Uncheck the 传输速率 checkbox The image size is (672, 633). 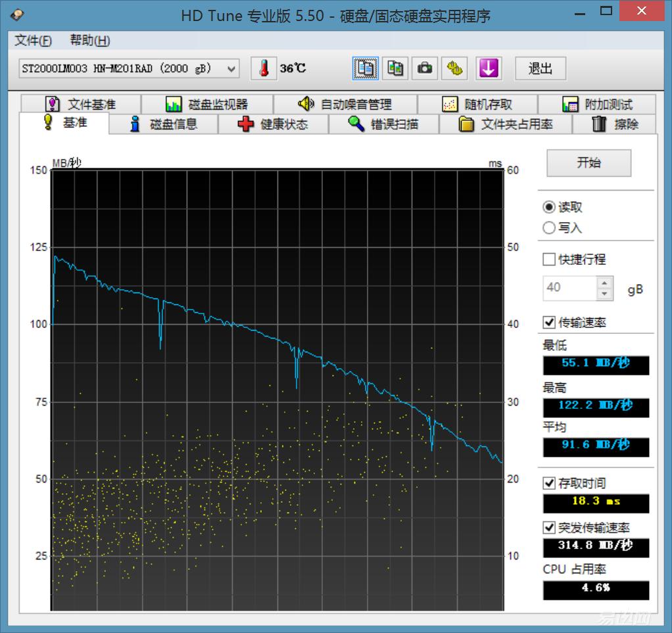(x=549, y=322)
